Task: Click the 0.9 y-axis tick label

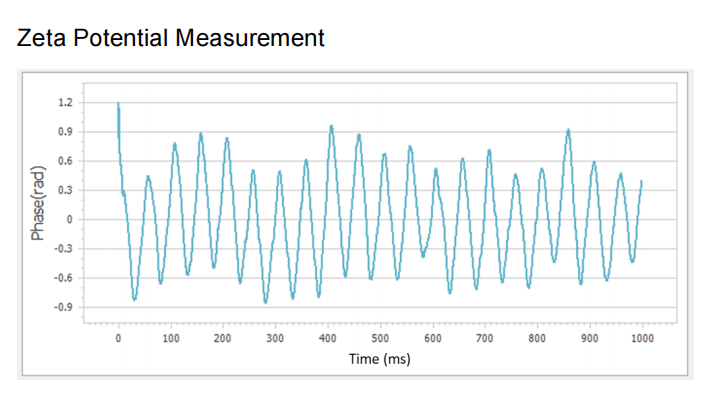Action: click(x=65, y=132)
